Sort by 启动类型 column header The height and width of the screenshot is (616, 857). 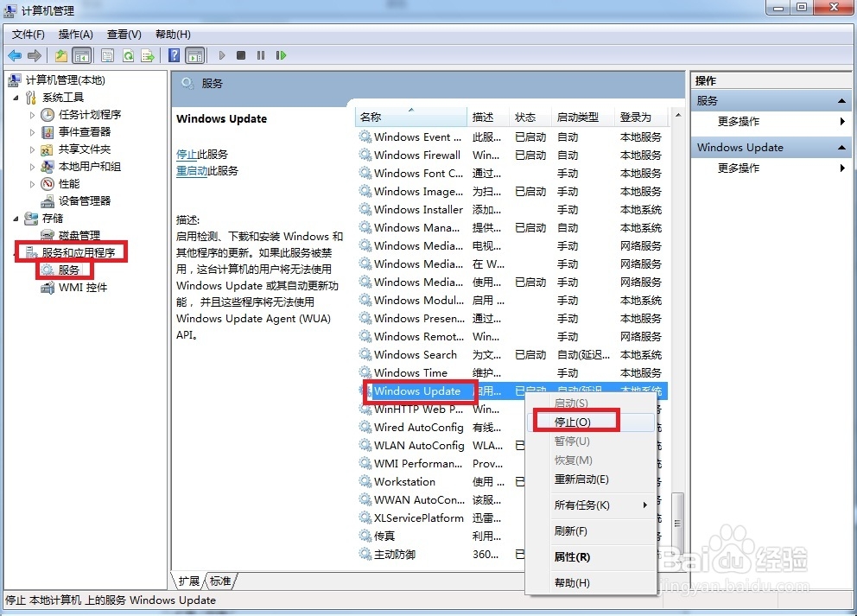(x=583, y=117)
